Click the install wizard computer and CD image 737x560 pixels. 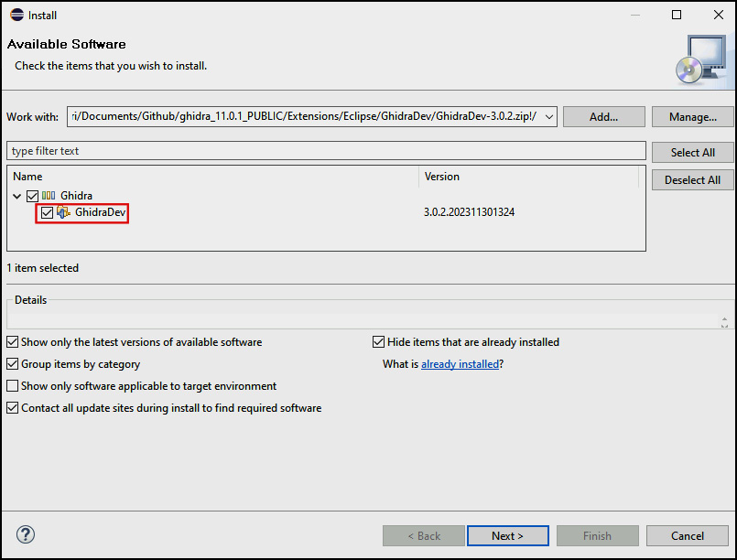click(701, 59)
